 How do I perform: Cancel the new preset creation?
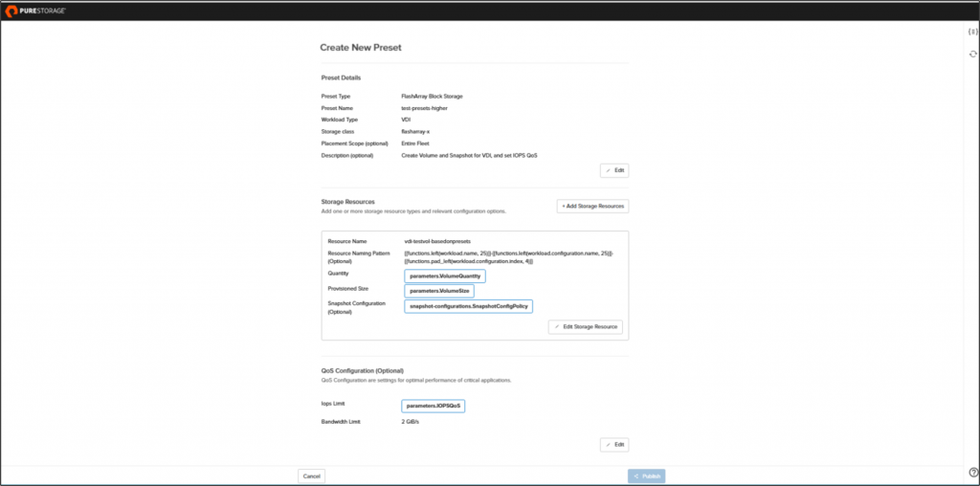tap(311, 476)
